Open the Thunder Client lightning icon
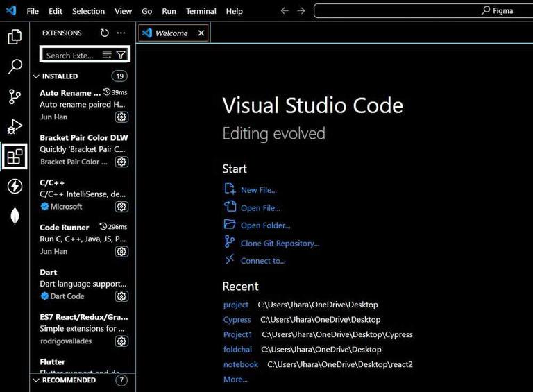The image size is (533, 392). 15,186
